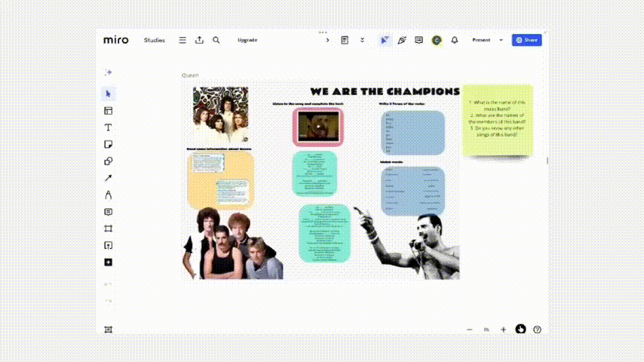Click the export board icon
644x362 pixels.
(199, 40)
